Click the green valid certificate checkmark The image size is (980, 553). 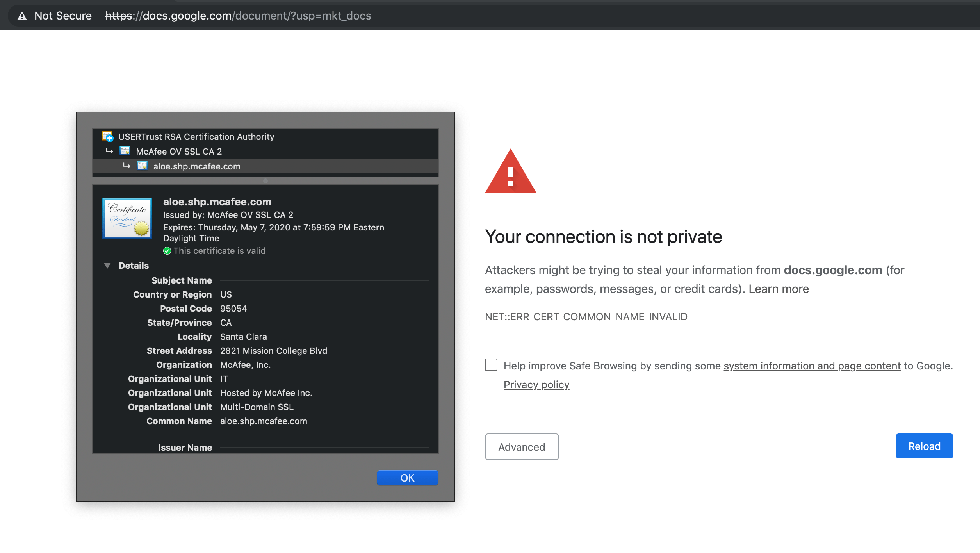167,251
